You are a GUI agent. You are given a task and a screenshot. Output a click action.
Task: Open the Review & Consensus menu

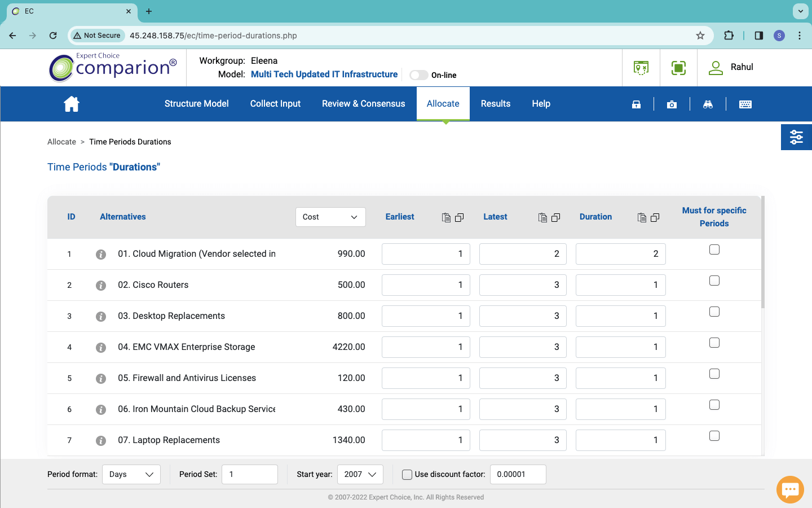pyautogui.click(x=364, y=104)
